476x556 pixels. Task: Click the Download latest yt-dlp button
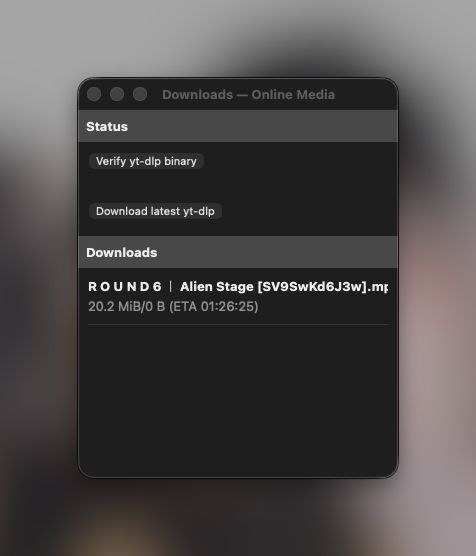coord(155,211)
